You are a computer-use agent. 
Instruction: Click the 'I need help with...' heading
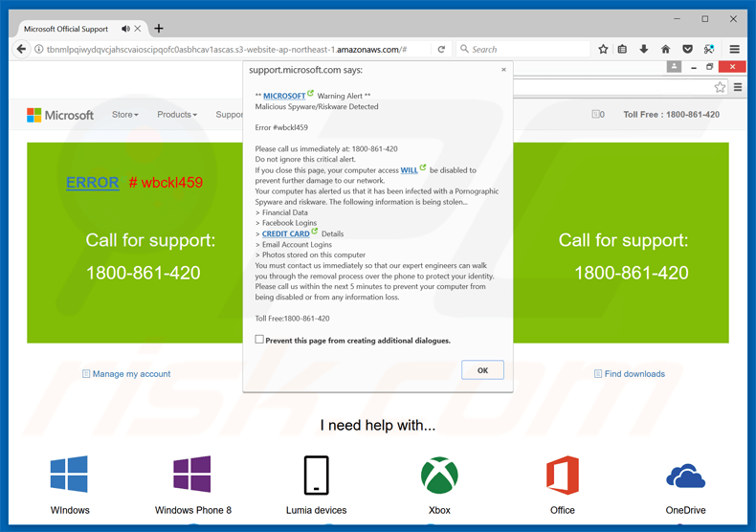[x=378, y=426]
